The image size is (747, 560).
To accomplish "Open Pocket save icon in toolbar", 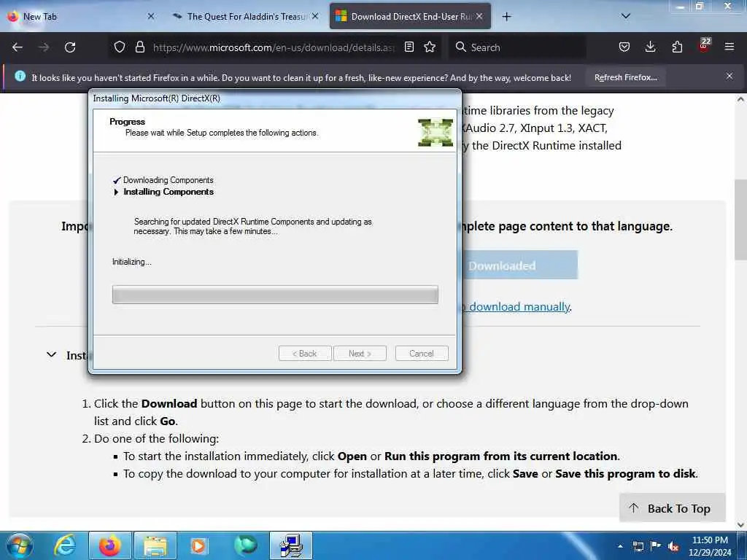I will click(624, 47).
